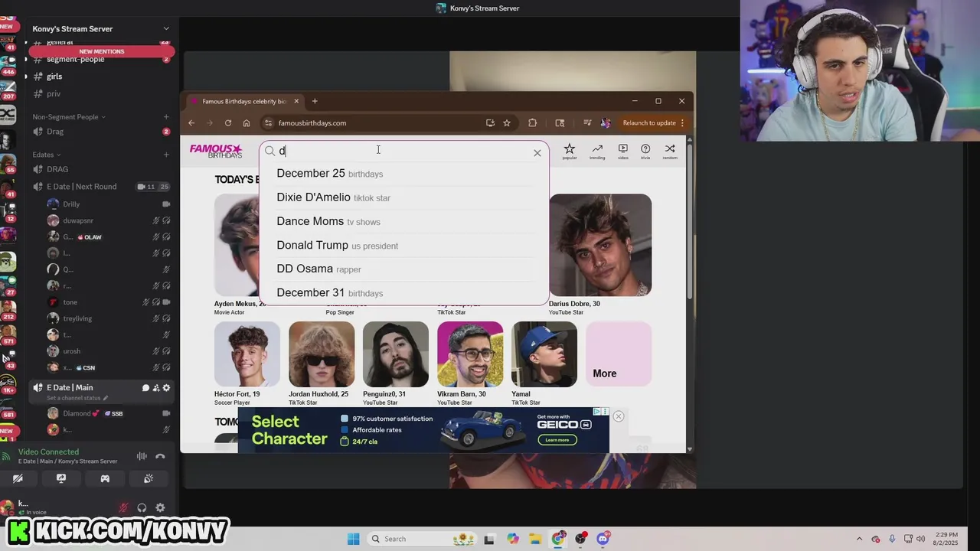Start a Discord activity with the controller icon
Viewport: 980px width, 551px height.
[105, 479]
